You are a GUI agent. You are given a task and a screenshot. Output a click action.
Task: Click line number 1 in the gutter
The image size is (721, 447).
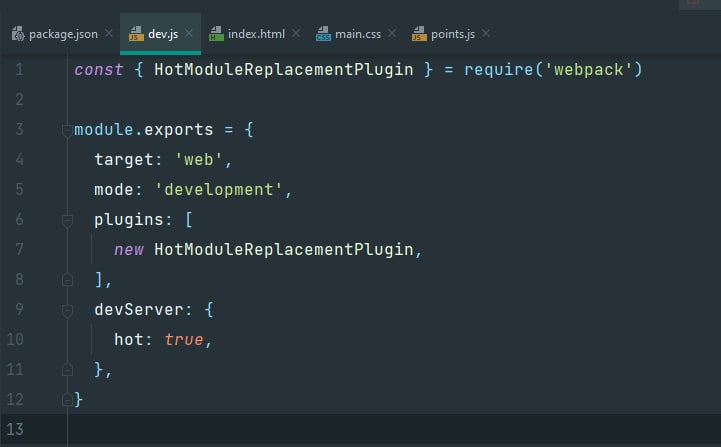point(19,70)
